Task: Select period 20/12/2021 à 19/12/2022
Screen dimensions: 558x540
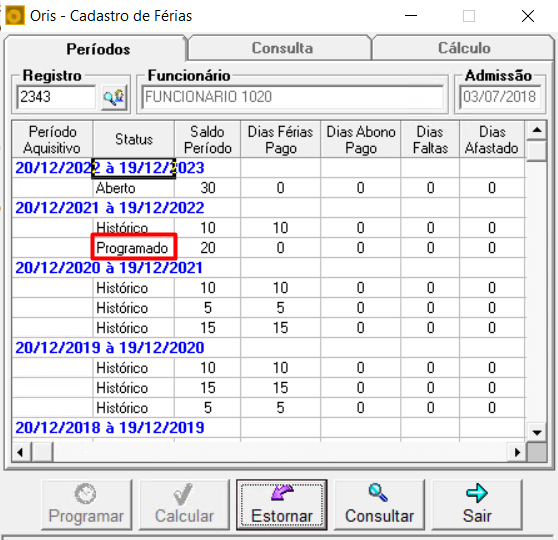Action: tap(110, 208)
